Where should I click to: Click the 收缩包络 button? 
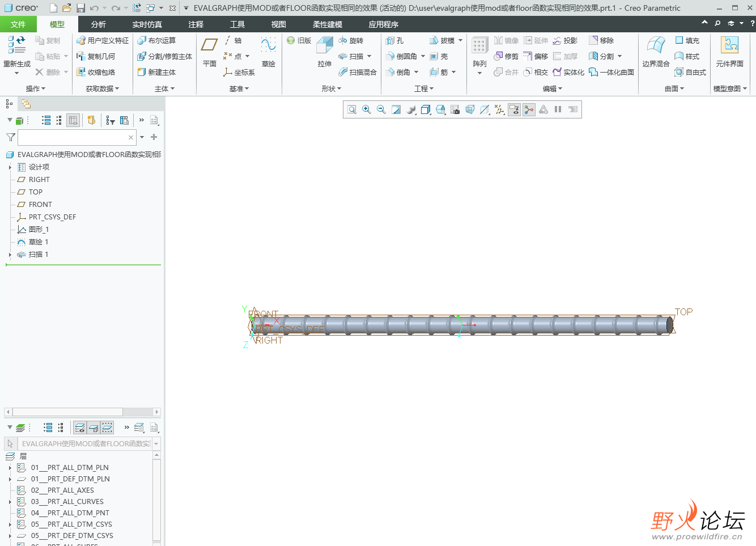pos(96,73)
